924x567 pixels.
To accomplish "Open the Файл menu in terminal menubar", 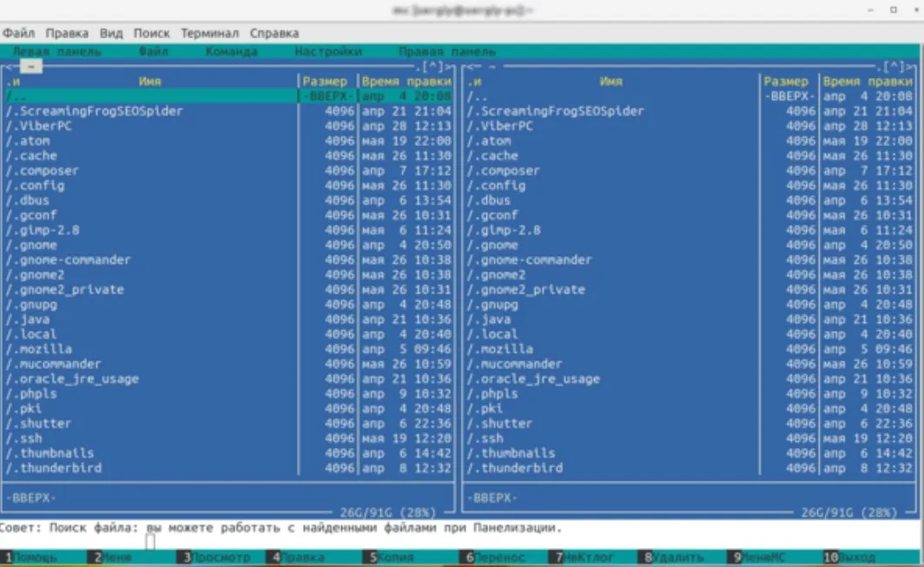I will tap(18, 33).
